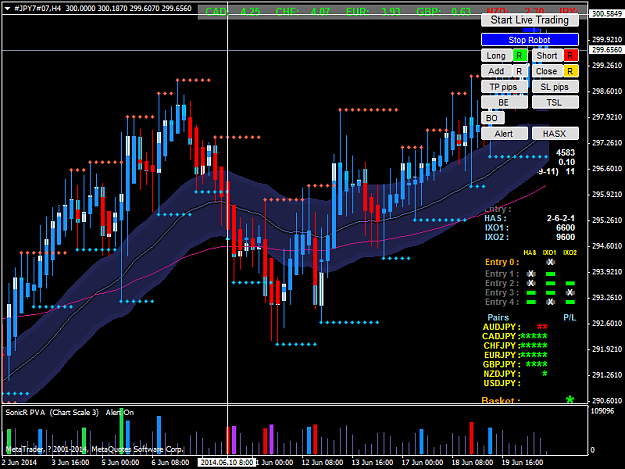Click the Close trade button

pyautogui.click(x=547, y=71)
